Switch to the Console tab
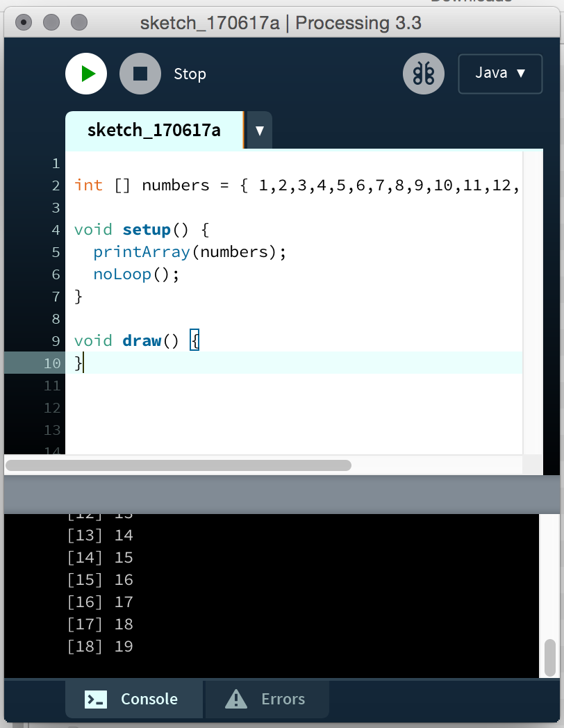 click(134, 699)
